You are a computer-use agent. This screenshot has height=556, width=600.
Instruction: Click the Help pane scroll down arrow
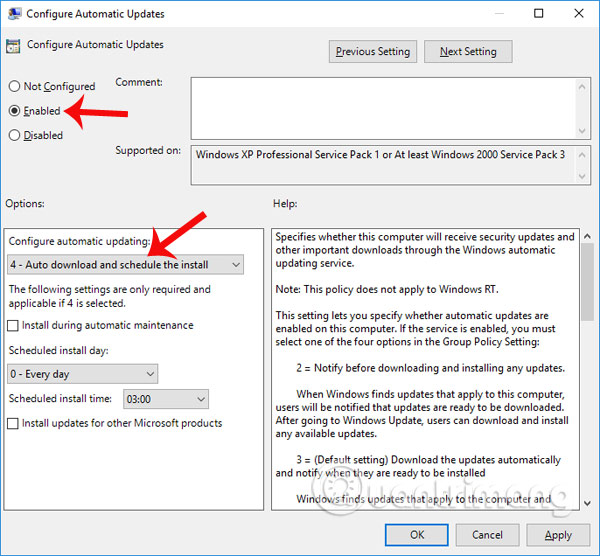[x=587, y=504]
